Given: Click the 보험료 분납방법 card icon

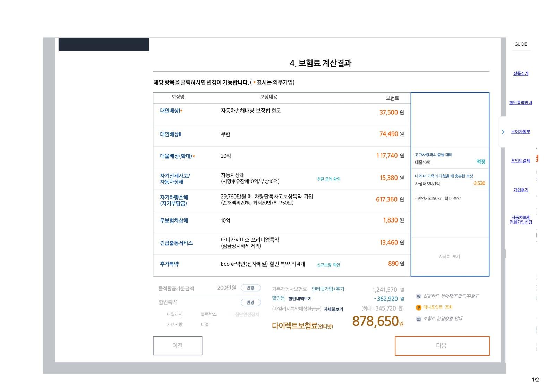Looking at the screenshot, I should point(418,318).
